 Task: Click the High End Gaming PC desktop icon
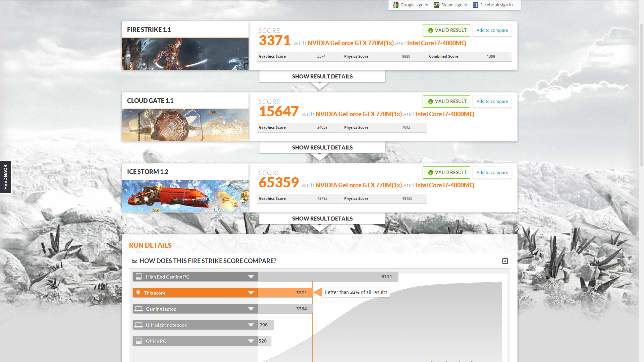coord(139,277)
